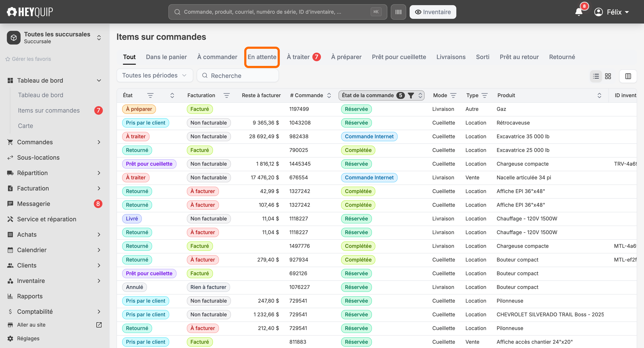Open the Type column filter

pyautogui.click(x=485, y=95)
